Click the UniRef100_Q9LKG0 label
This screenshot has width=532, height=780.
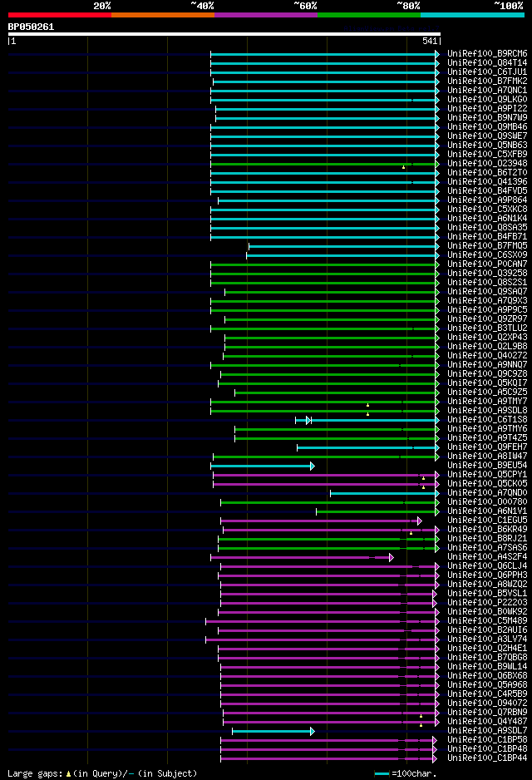click(487, 100)
